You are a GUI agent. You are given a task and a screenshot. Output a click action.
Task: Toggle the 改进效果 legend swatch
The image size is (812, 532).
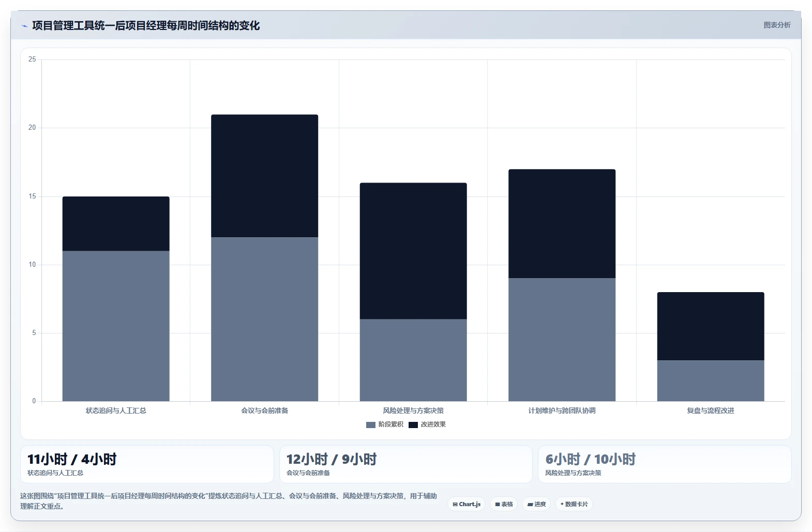(413, 424)
